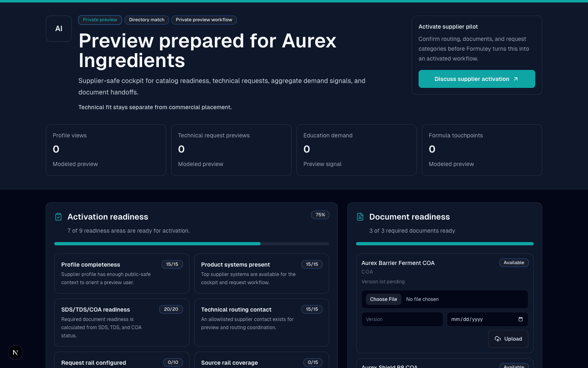This screenshot has width=588, height=368.
Task: Click 'Technical fit stays separate' note
Action: [155, 107]
